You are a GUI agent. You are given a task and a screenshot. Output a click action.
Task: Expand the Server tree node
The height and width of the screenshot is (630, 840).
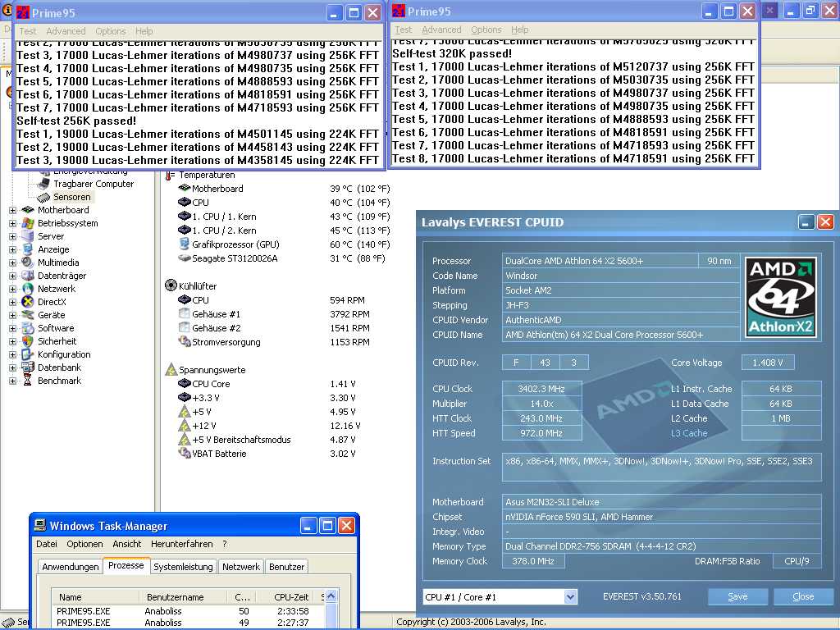(12, 236)
